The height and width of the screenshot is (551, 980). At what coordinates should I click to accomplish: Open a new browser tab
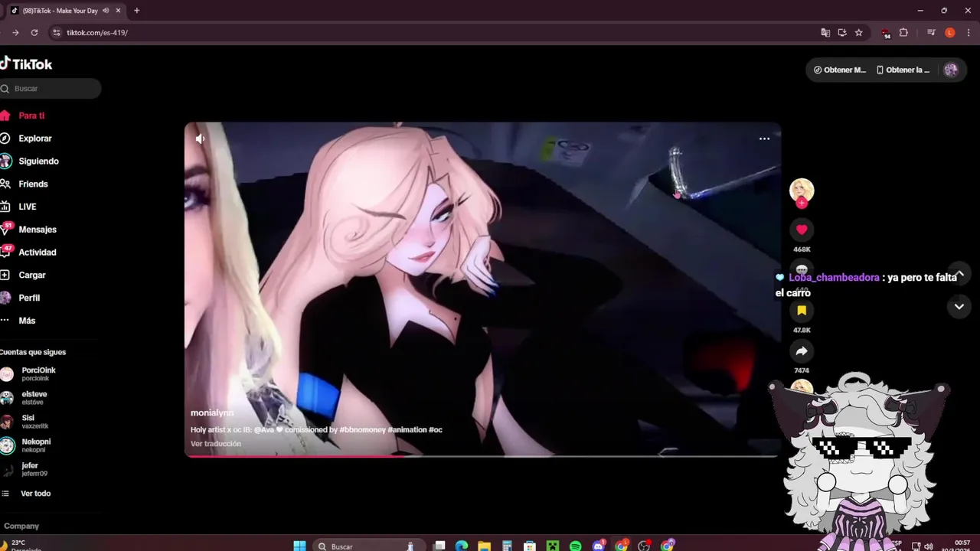coord(137,11)
